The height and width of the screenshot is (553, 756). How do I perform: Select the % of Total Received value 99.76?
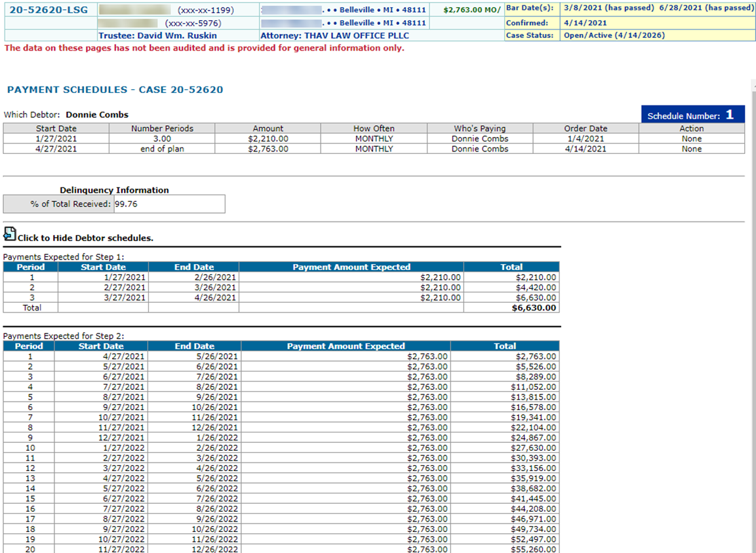point(127,204)
